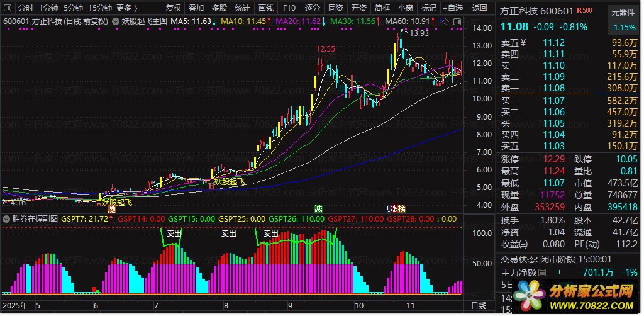Click the ¥ icon beside 卖五

(x=523, y=43)
